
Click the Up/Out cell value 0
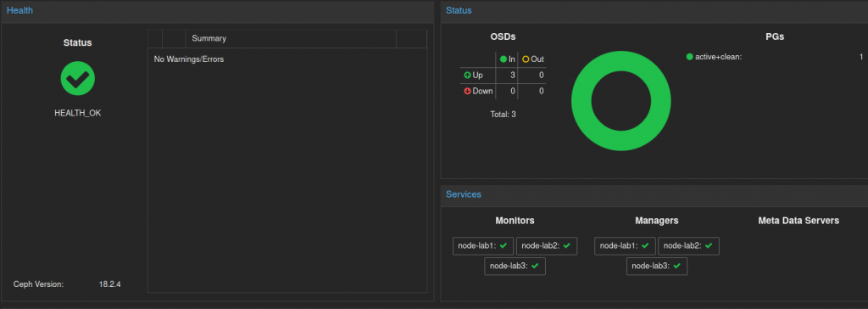(541, 75)
